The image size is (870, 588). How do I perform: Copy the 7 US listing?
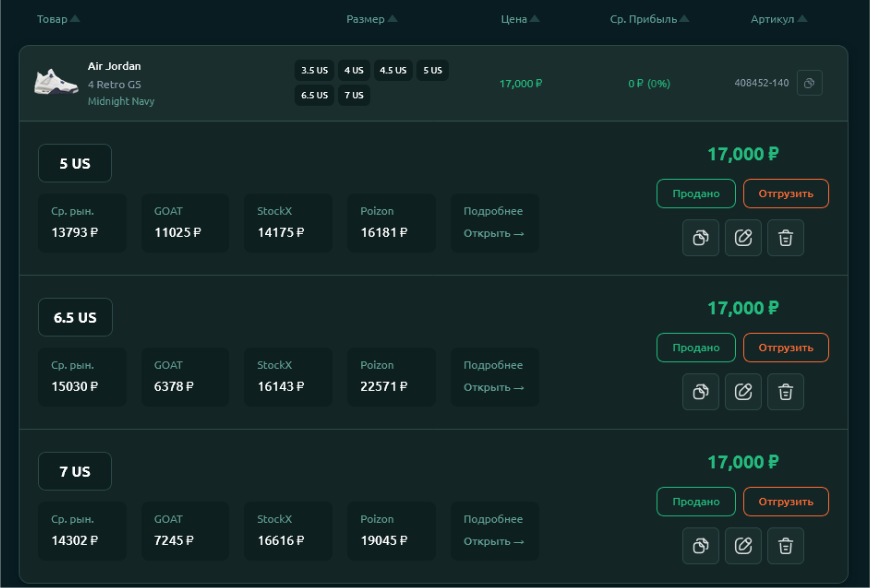[x=701, y=546]
